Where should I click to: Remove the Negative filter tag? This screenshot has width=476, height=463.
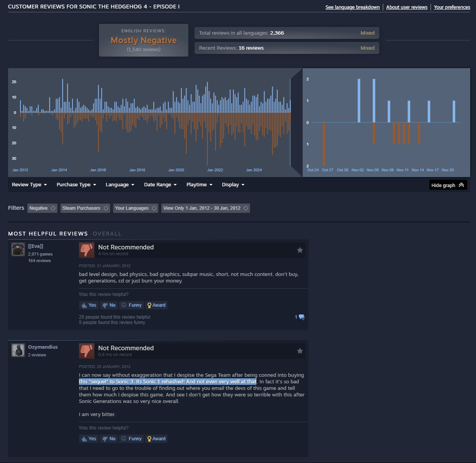tap(53, 208)
